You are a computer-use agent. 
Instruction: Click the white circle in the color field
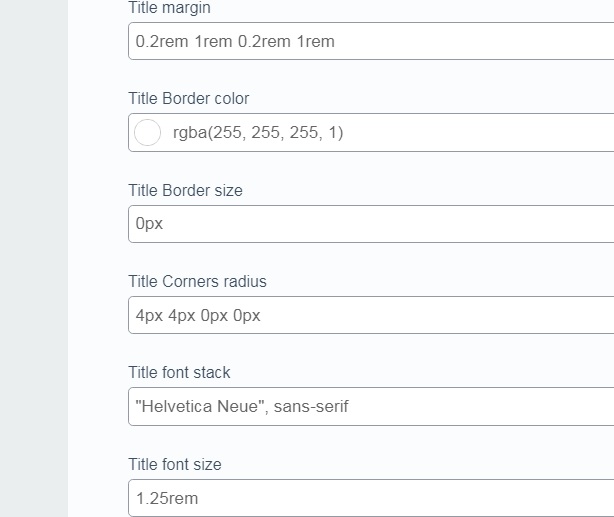(147, 132)
